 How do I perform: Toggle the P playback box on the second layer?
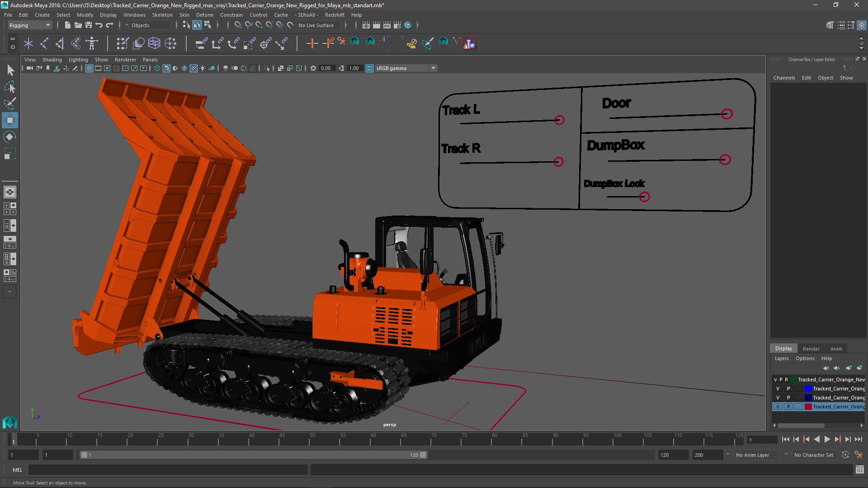point(788,389)
